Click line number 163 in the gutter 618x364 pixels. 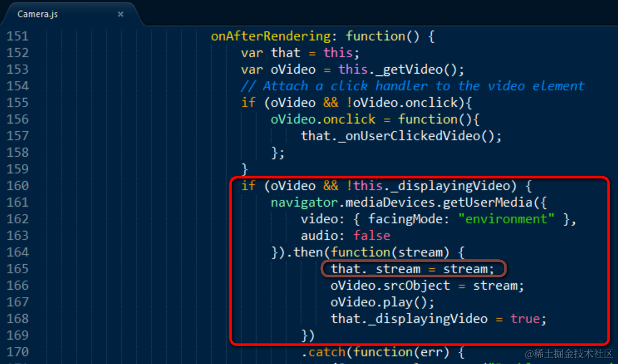click(18, 235)
